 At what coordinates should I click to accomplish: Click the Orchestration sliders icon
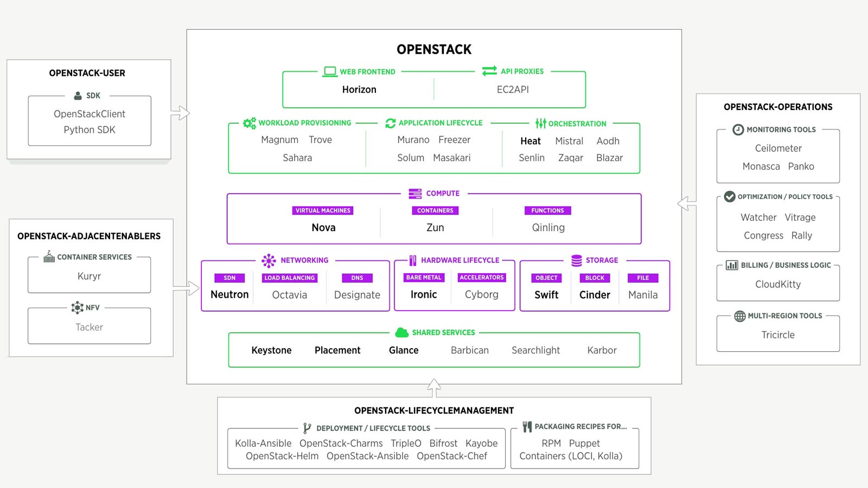click(x=540, y=124)
